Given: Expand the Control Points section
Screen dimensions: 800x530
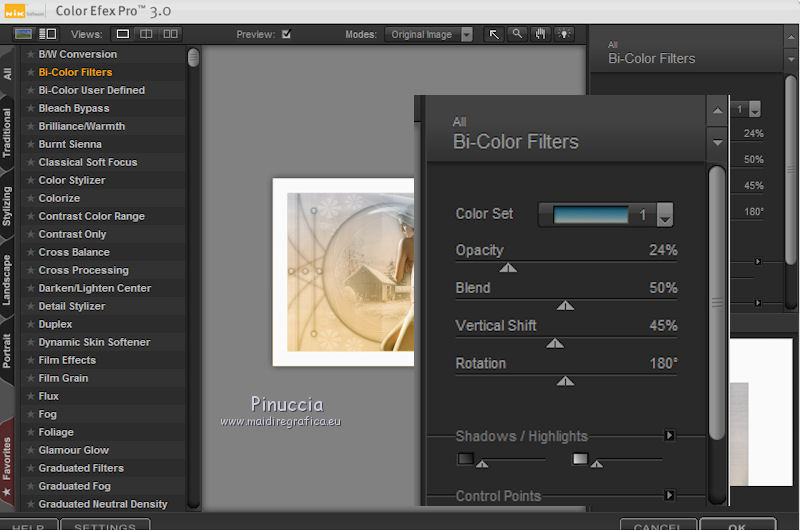Looking at the screenshot, I should click(670, 495).
